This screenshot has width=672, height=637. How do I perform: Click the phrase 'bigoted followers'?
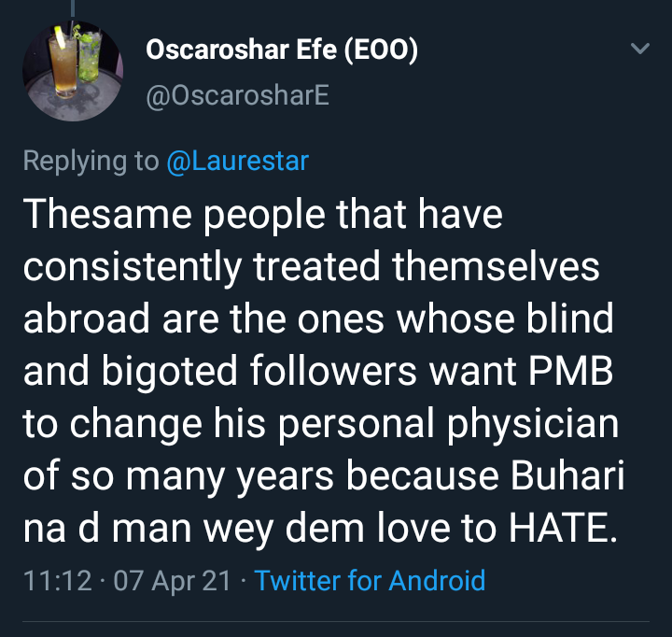[x=259, y=372]
